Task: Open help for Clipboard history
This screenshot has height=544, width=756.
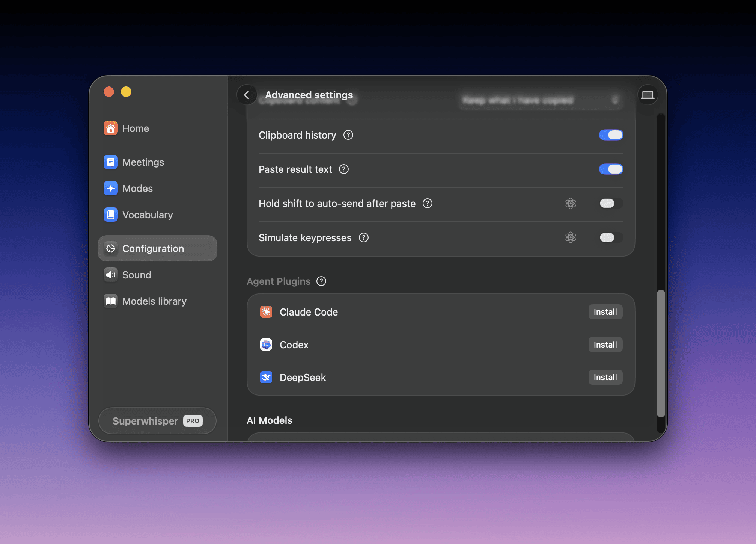Action: (x=348, y=135)
